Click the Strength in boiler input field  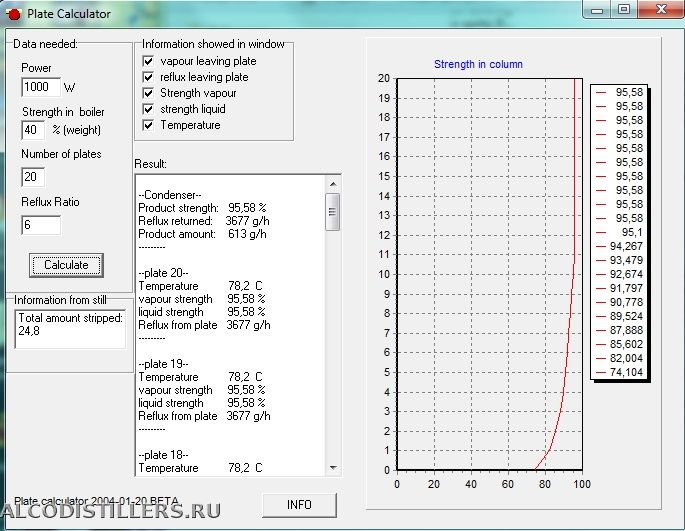click(33, 130)
